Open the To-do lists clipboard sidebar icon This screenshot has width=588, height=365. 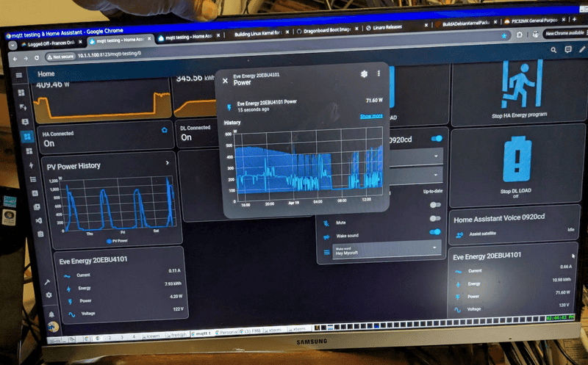40,234
